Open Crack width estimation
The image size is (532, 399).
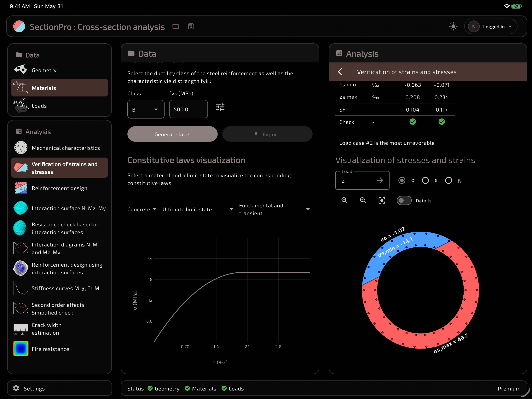(x=59, y=329)
